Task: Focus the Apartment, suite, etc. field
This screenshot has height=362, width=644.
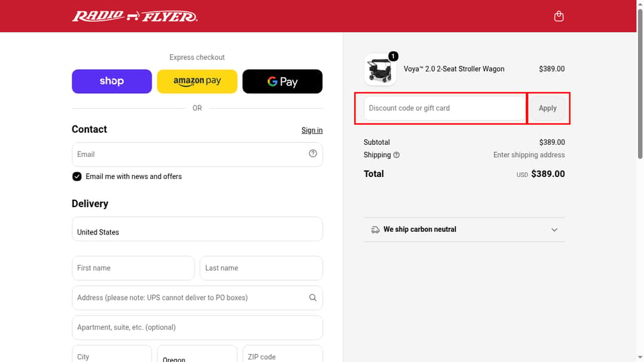Action: (x=197, y=328)
